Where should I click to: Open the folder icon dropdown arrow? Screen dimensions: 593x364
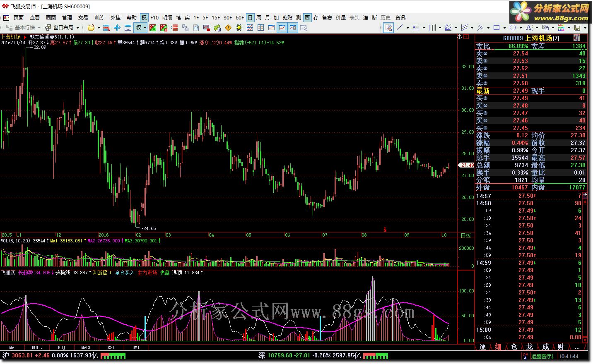(99, 28)
